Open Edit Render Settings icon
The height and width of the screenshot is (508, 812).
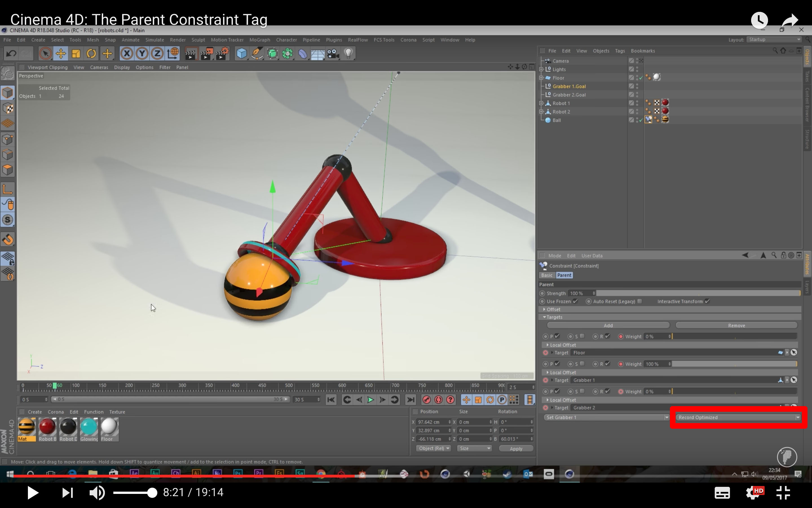point(222,53)
